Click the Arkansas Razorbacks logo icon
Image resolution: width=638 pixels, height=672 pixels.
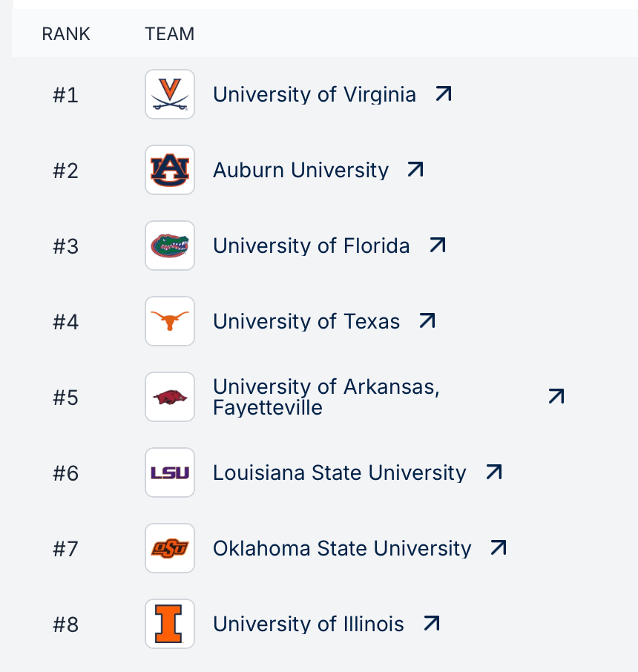(170, 397)
